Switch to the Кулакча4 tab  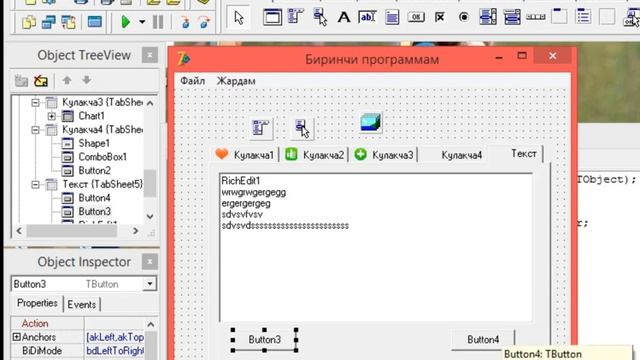coord(454,155)
